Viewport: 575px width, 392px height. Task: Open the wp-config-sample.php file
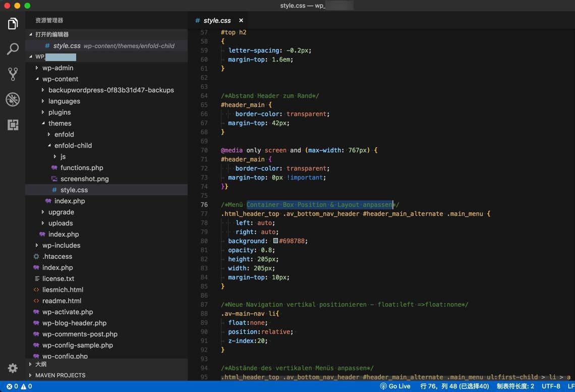77,345
